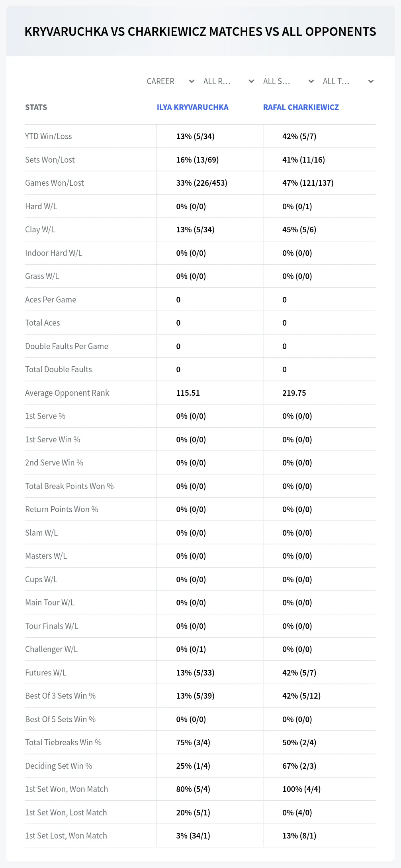The image size is (401, 868).
Task: Click the chevron next to CAREER
Action: [192, 81]
